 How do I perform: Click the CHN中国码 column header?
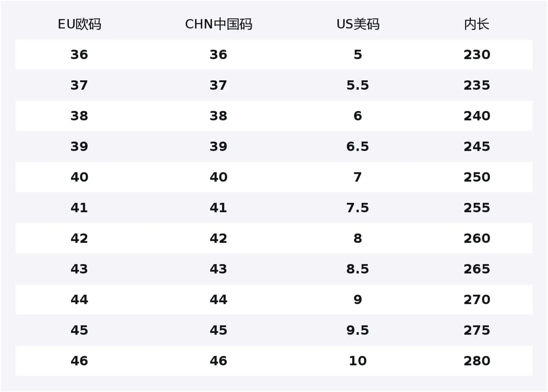point(218,24)
